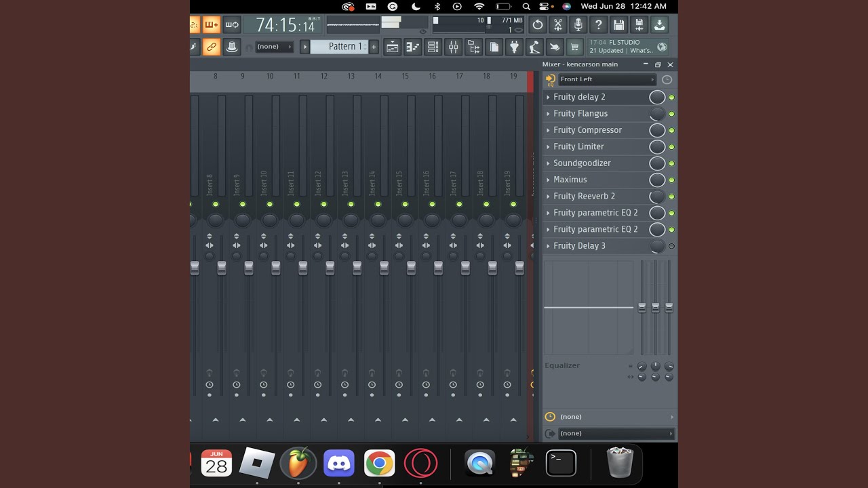Open the bottom (none) output dropdown
Image resolution: width=868 pixels, height=488 pixels.
pos(616,433)
